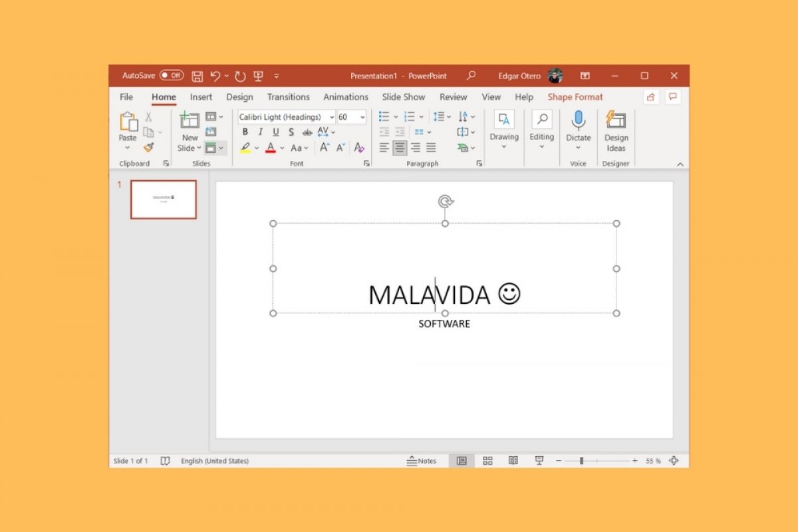Open Ribbon Display Options in the title bar
Image resolution: width=798 pixels, height=532 pixels.
coord(585,76)
